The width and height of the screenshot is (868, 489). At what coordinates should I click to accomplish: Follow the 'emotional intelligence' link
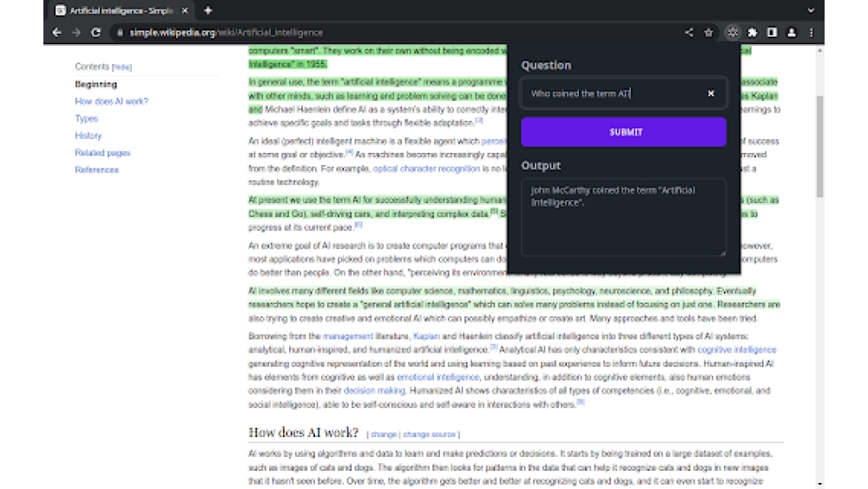coord(437,377)
